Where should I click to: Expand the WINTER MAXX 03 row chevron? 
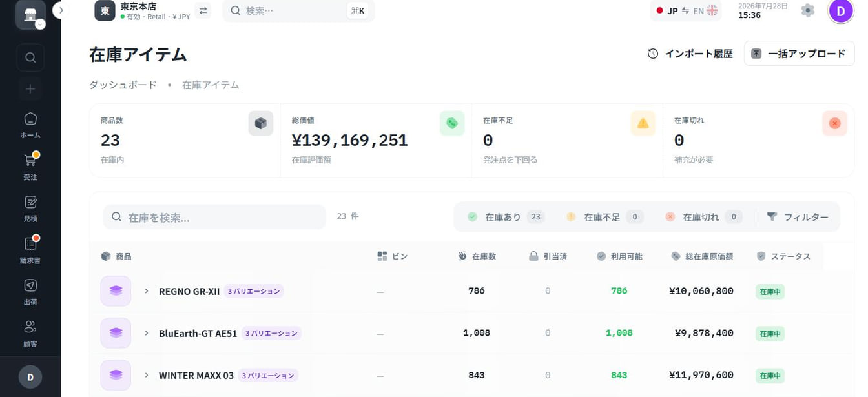[x=147, y=375]
